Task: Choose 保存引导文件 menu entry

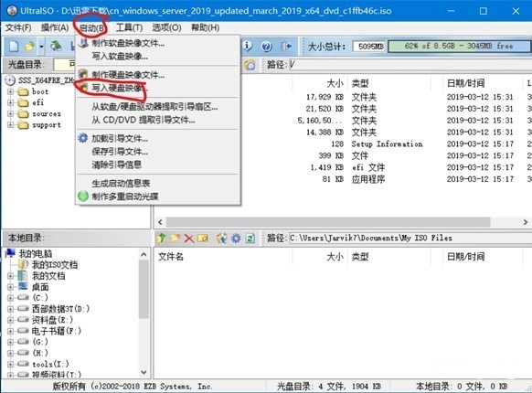Action: [x=158, y=152]
